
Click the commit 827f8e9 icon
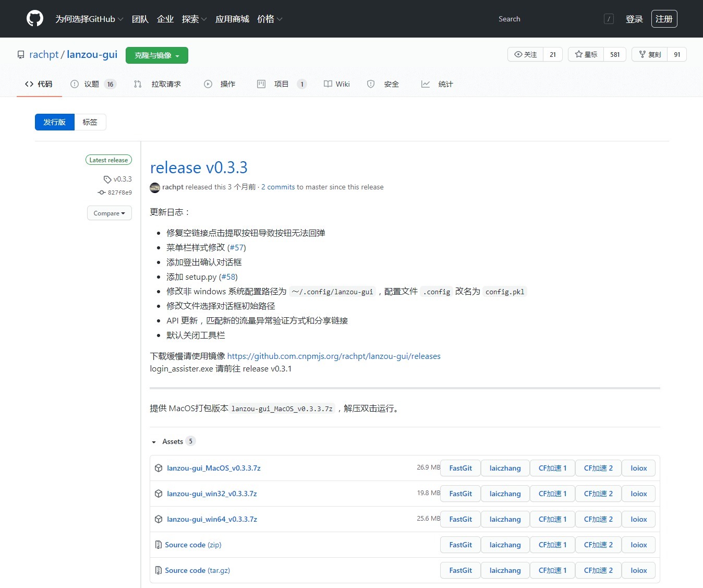[102, 193]
